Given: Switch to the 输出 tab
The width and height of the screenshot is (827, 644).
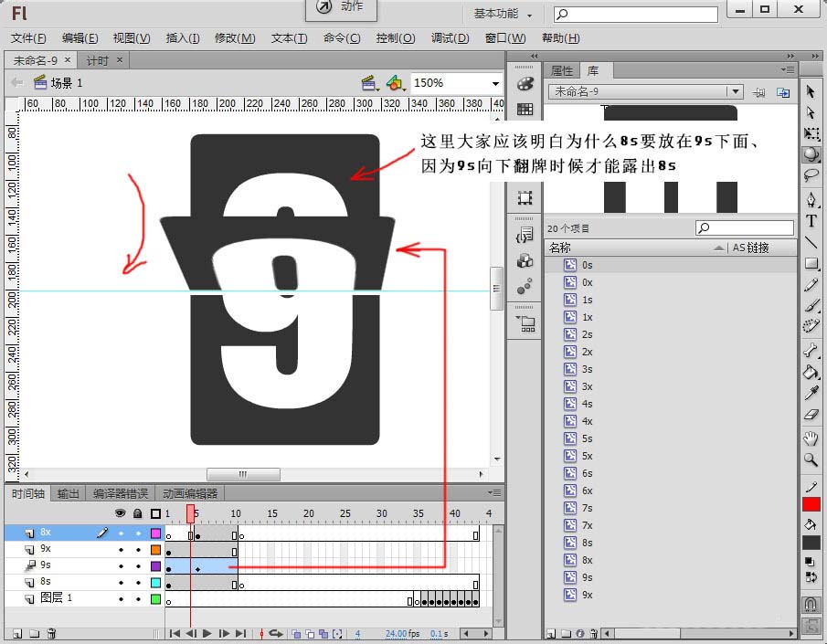Looking at the screenshot, I should point(68,493).
